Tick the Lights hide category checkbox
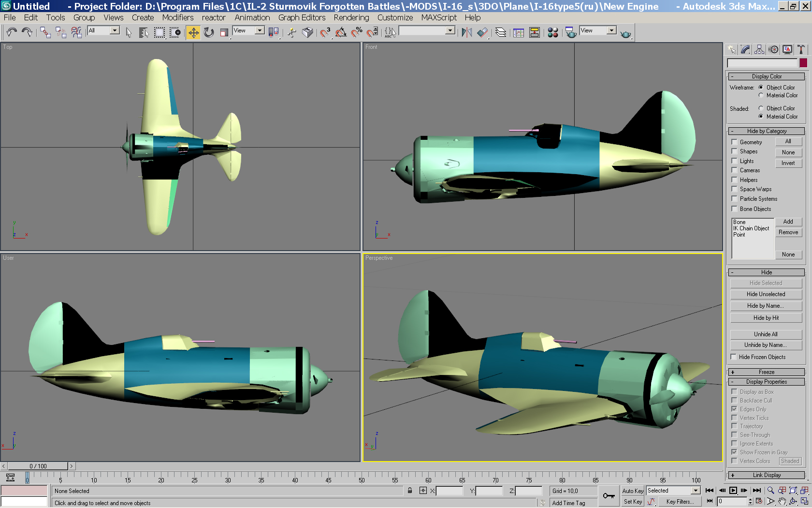Image resolution: width=812 pixels, height=508 pixels. tap(734, 161)
